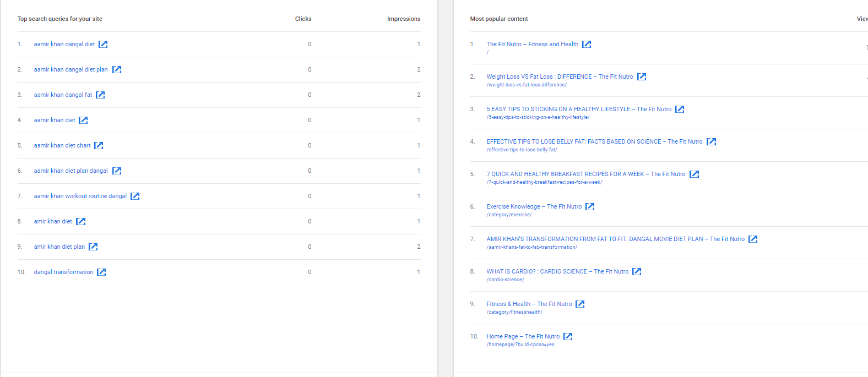
Task: Open the query 'aamir khan workout routine dangal'
Action: tap(80, 196)
